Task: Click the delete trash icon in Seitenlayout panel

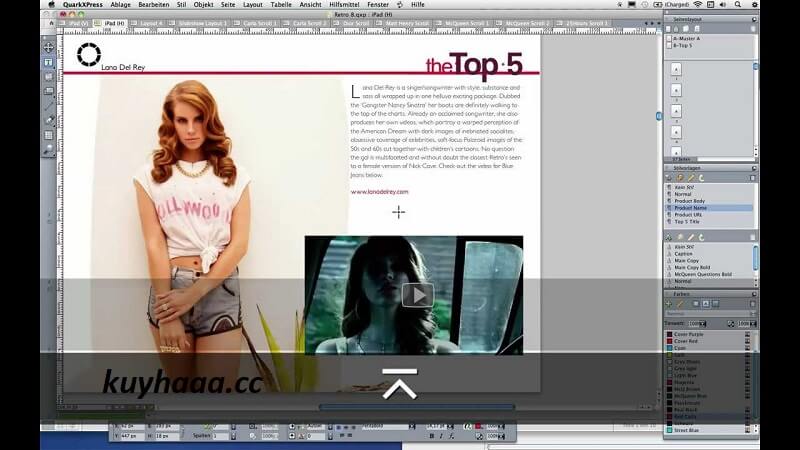Action: (x=753, y=29)
